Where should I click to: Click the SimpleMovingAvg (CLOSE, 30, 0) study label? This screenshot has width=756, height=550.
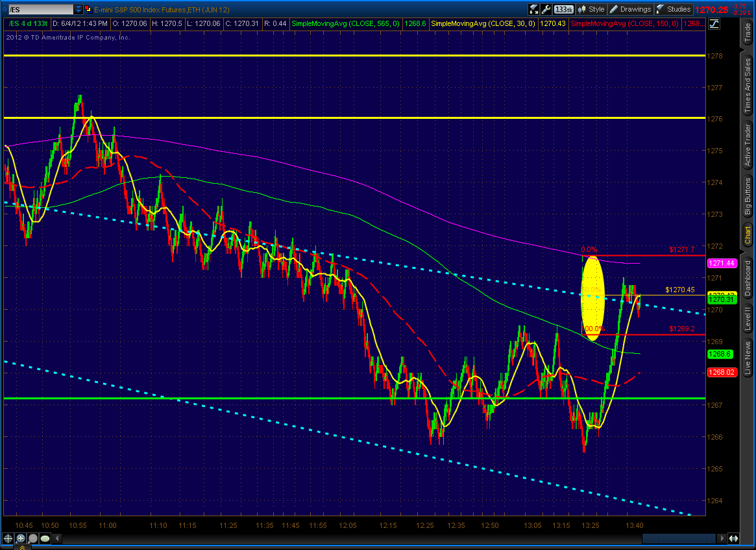[483, 23]
